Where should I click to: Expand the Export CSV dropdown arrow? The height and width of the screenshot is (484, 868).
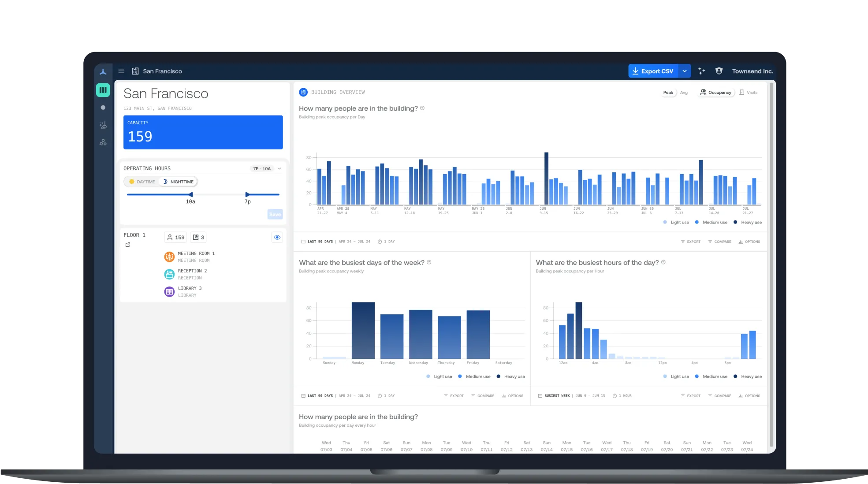[x=684, y=71]
